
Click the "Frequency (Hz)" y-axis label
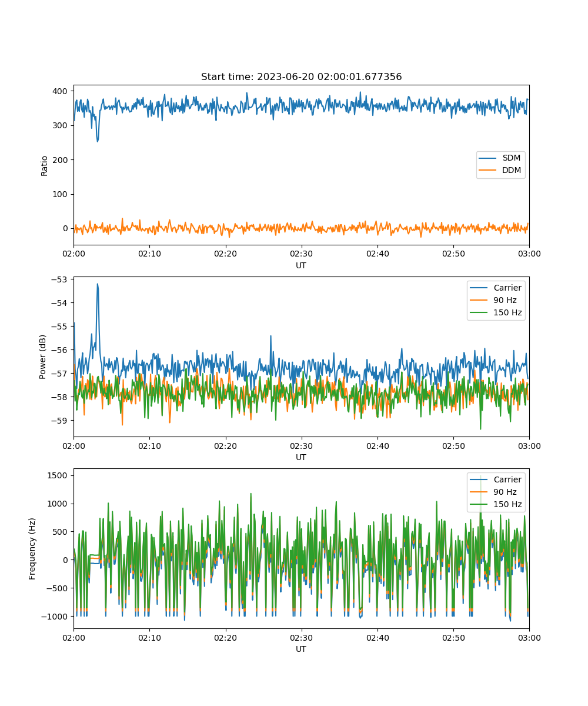32,548
